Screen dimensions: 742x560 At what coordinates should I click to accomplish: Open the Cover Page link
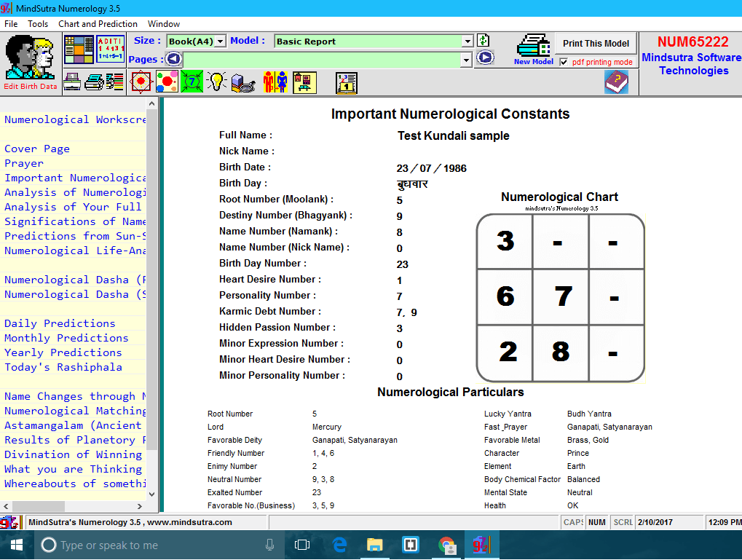click(37, 149)
